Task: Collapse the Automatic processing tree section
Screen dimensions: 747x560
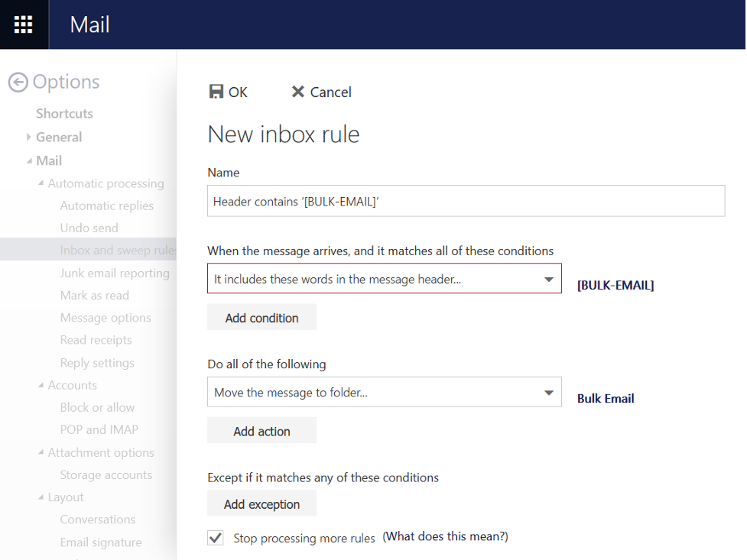Action: (41, 183)
